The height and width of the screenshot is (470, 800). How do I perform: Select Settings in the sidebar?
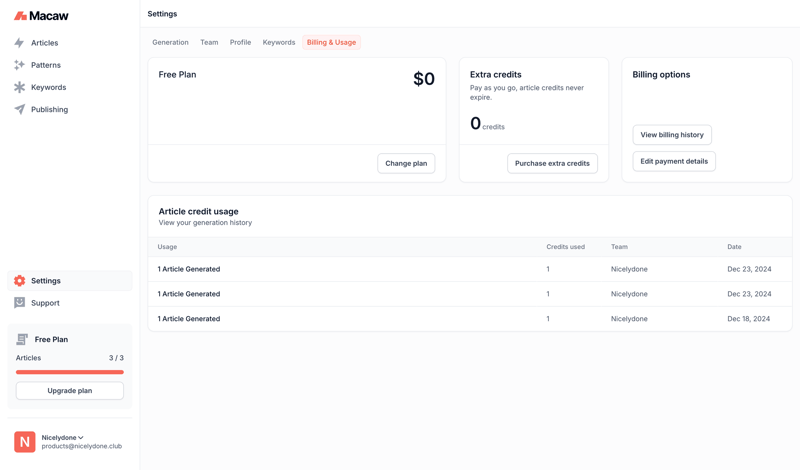(x=70, y=281)
